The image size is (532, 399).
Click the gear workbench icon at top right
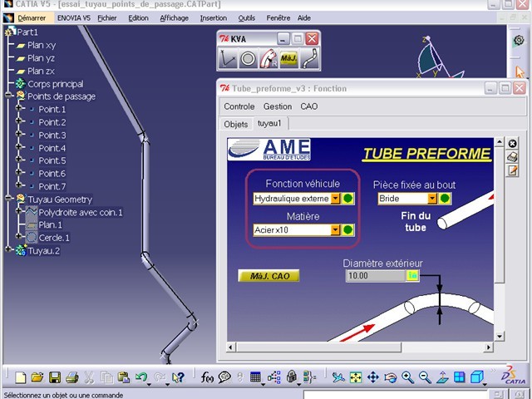click(519, 41)
